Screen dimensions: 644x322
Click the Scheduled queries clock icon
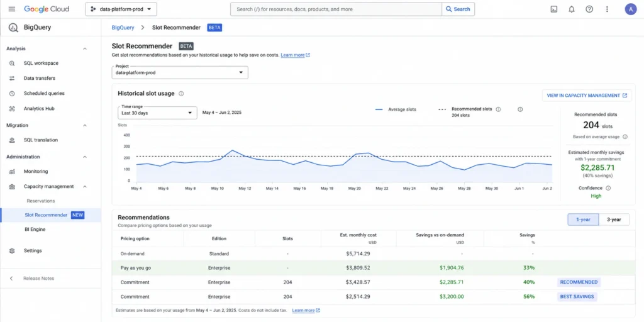(12, 93)
